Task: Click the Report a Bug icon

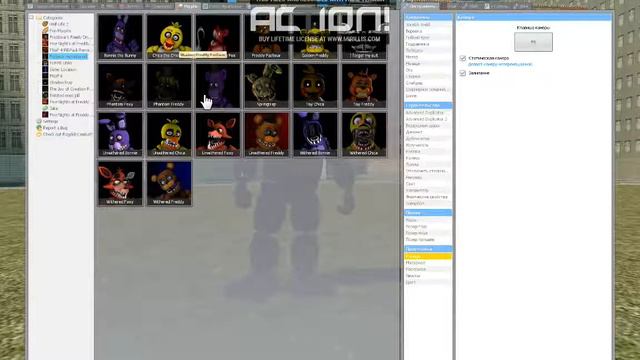Action: coord(39,128)
